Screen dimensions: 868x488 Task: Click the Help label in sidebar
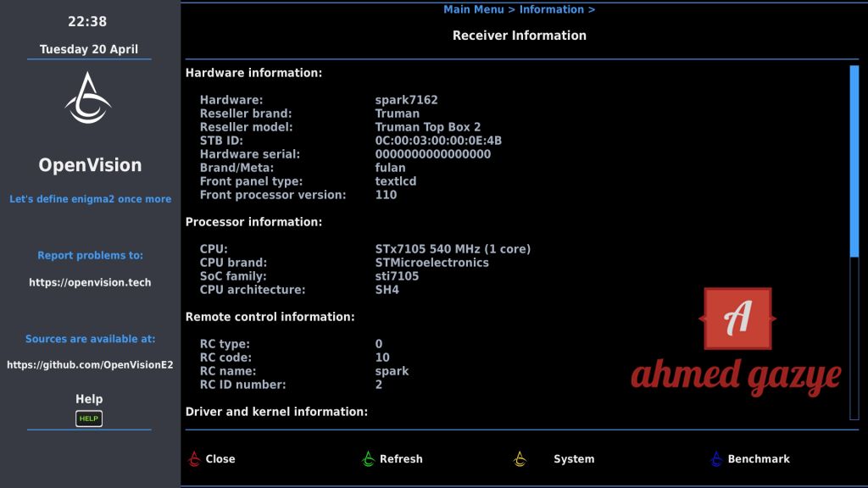88,399
